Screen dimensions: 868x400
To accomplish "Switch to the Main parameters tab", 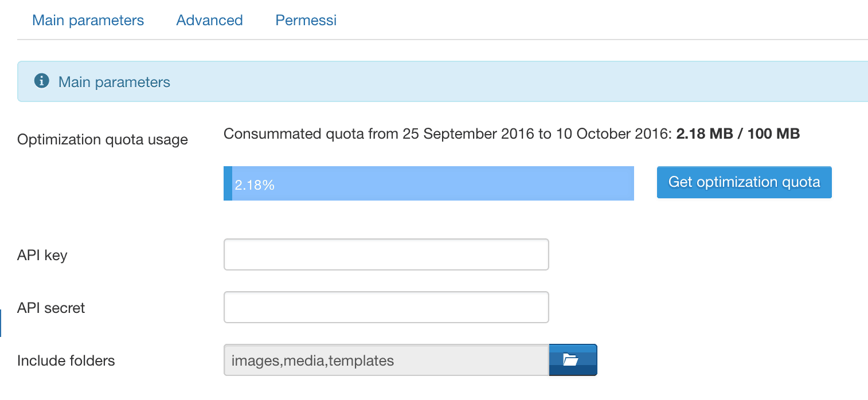I will [88, 21].
